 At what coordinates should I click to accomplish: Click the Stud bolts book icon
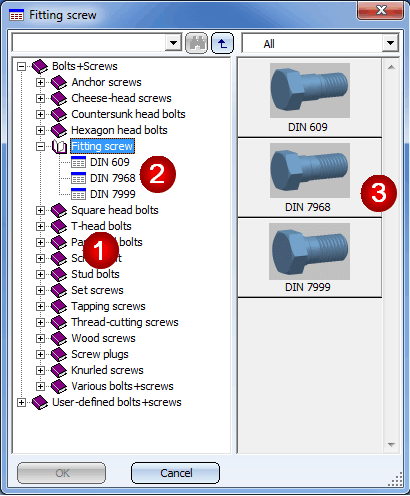(59, 274)
